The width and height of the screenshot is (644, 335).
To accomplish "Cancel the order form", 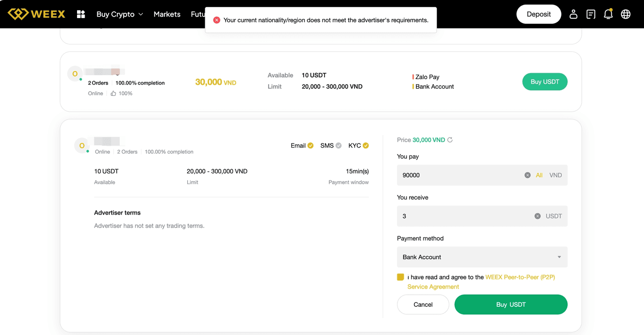I will 423,305.
